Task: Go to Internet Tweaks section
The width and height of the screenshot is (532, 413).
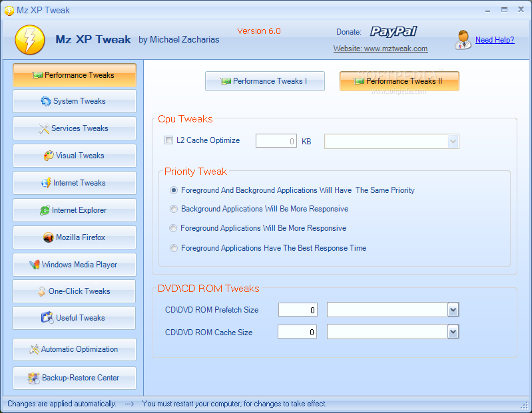Action: click(x=75, y=183)
